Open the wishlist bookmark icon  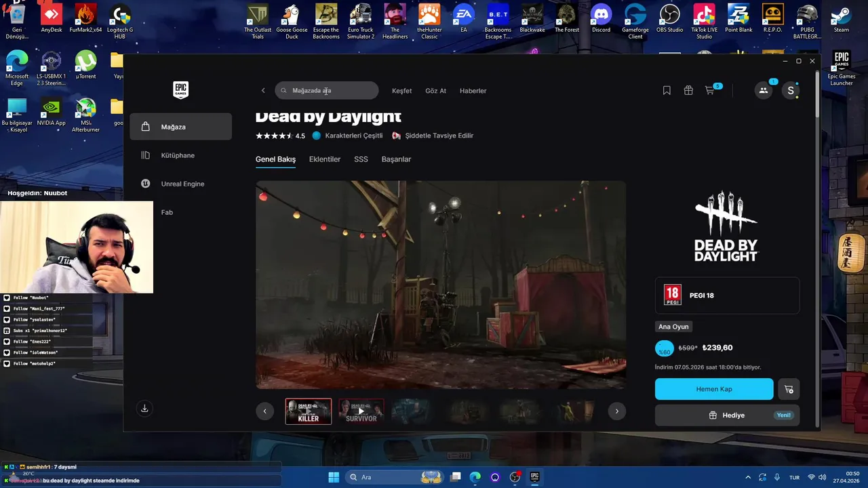[667, 91]
